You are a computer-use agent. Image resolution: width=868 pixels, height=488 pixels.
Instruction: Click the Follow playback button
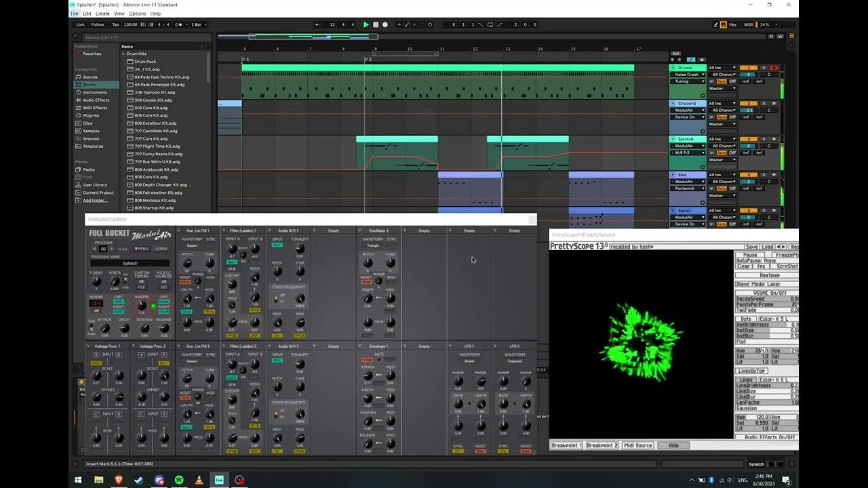(98, 24)
